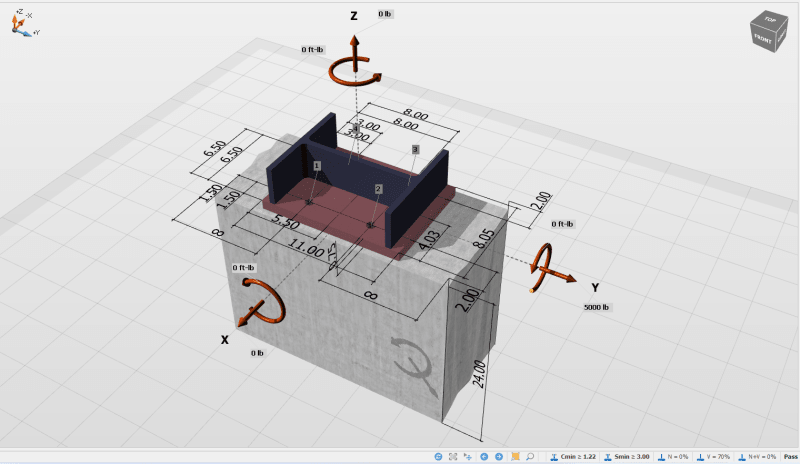Click the X-axis force arrow
This screenshot has height=464, width=800.
pyautogui.click(x=251, y=314)
